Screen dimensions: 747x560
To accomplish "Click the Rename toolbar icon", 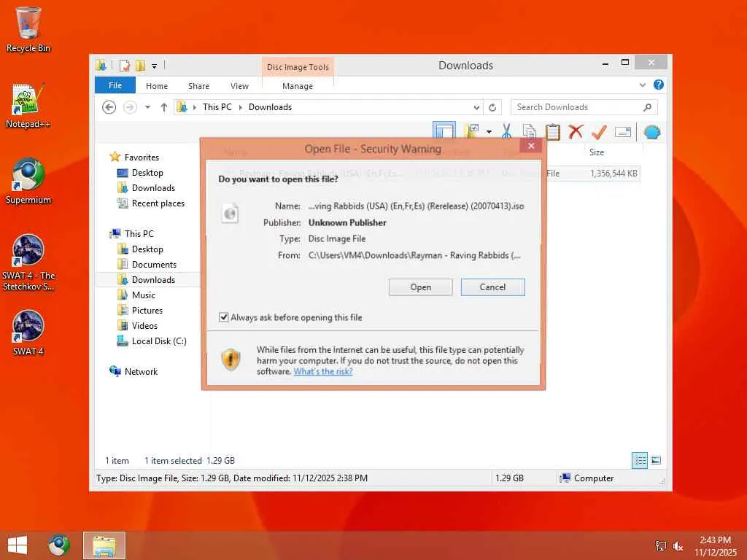I will [x=623, y=132].
